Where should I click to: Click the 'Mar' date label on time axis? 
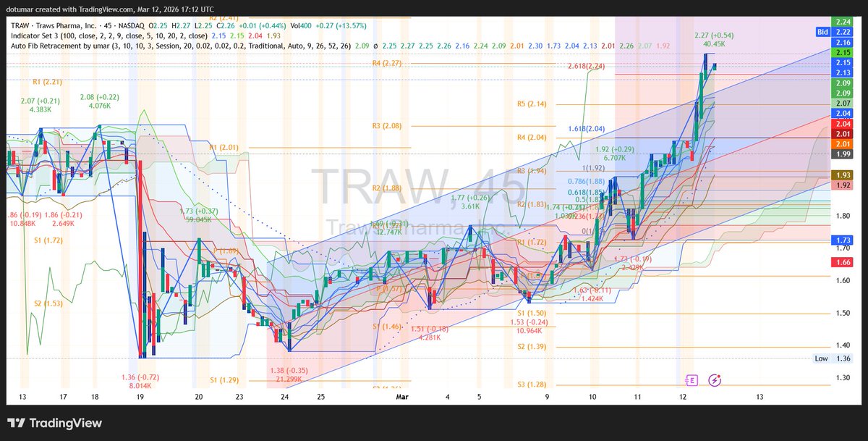click(401, 397)
